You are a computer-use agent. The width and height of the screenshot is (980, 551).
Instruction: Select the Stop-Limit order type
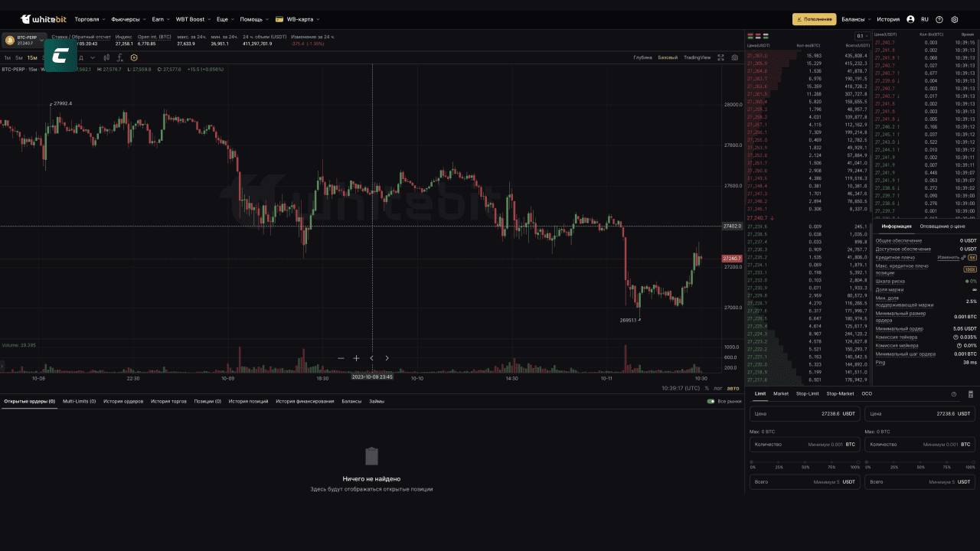807,393
